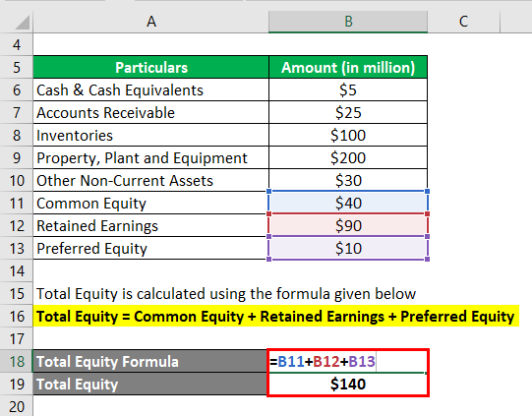Click the 'Particulars' header cell
The width and height of the screenshot is (532, 416).
[151, 67]
